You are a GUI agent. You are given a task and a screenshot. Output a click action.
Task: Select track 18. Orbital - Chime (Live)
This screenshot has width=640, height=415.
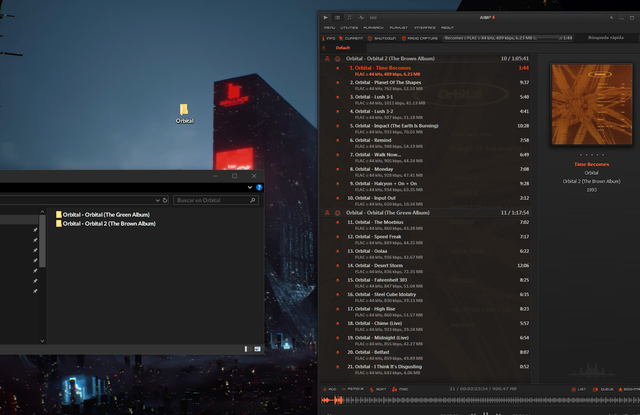[427, 326]
